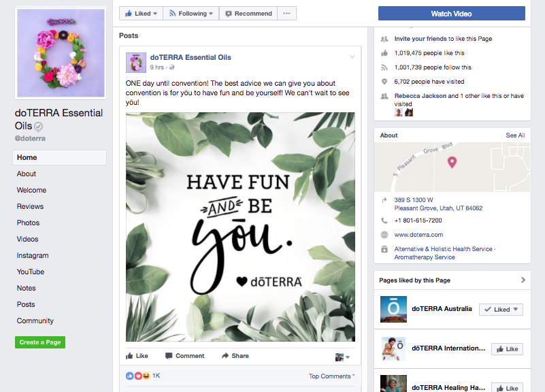This screenshot has height=392, width=545.
Task: Open Alternative & Holistic Health Service link
Action: point(443,249)
